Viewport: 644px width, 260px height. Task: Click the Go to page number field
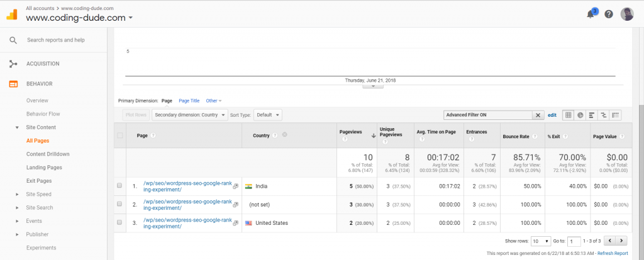pyautogui.click(x=575, y=241)
